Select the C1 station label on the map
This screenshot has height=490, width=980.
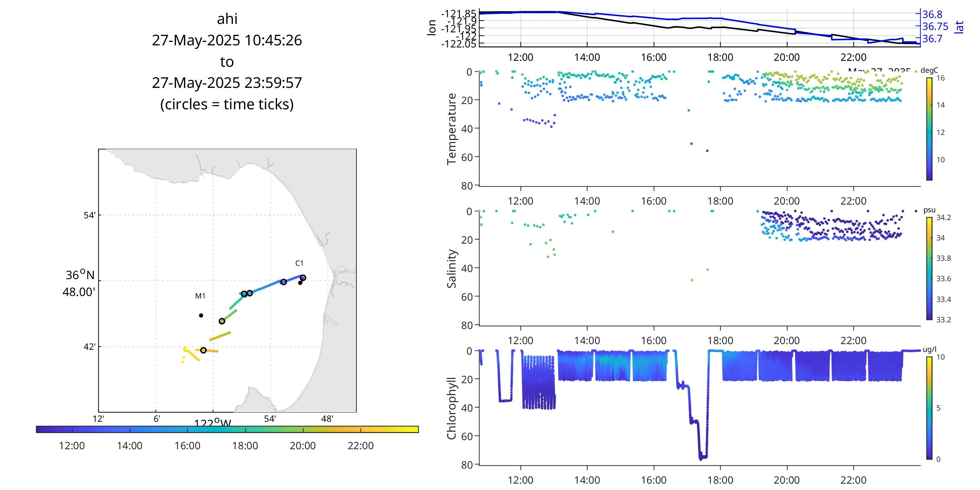coord(299,263)
